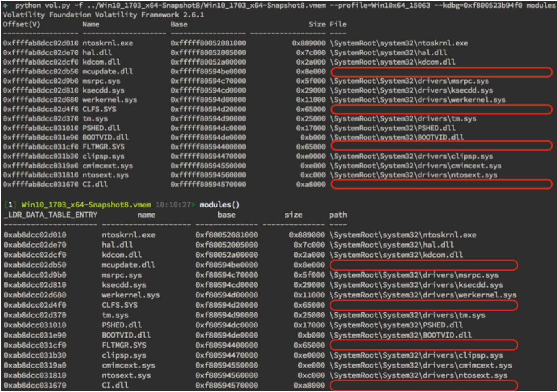
Task: Click base value '0xf80594dc0000'
Action: [x=227, y=325]
